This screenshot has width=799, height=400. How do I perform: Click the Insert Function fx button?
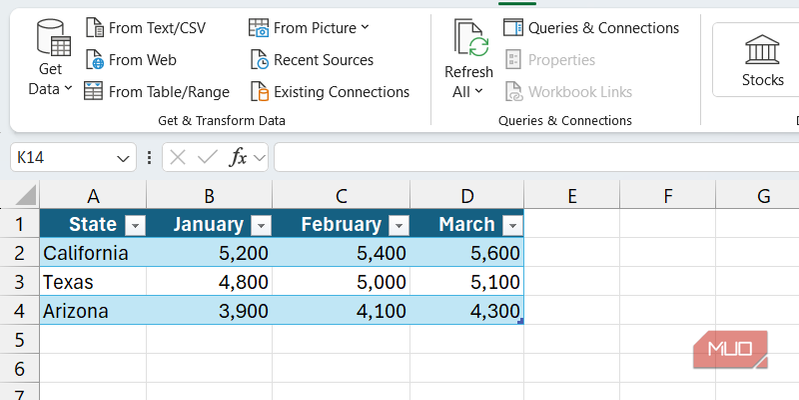click(238, 158)
